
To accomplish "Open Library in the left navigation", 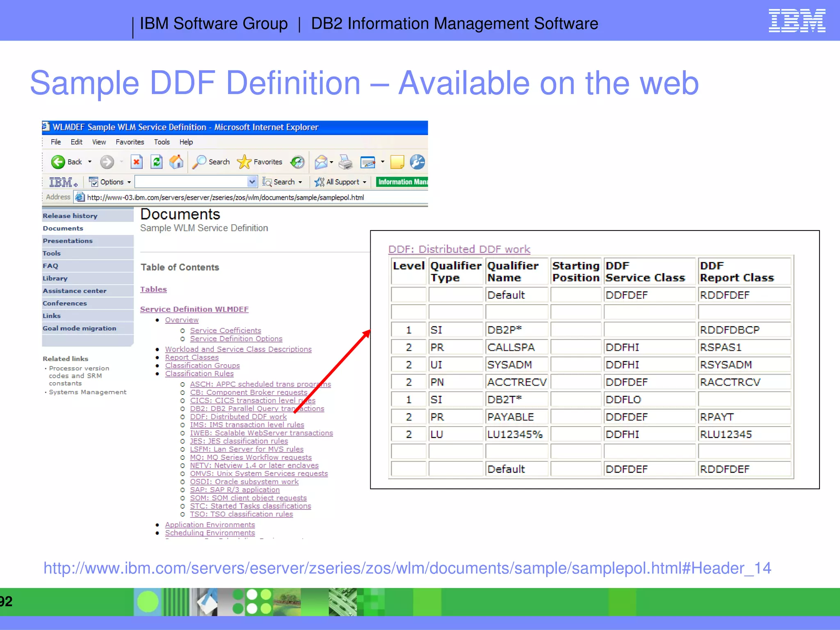I will pos(88,278).
